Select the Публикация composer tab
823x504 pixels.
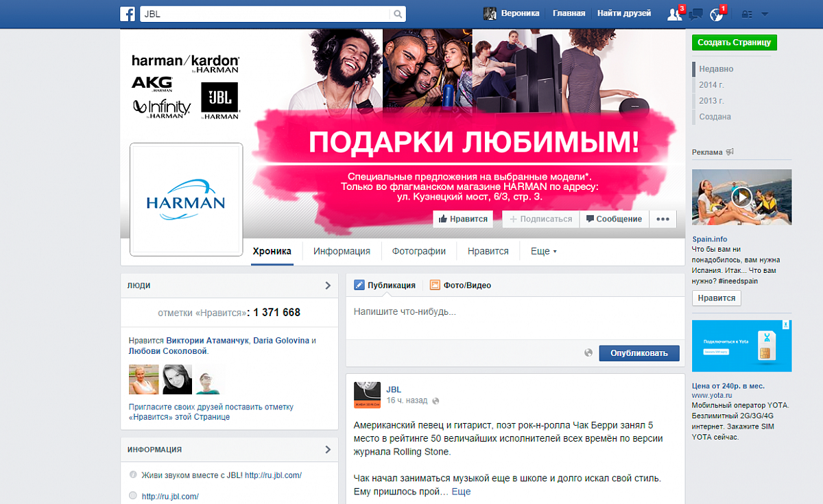(385, 285)
